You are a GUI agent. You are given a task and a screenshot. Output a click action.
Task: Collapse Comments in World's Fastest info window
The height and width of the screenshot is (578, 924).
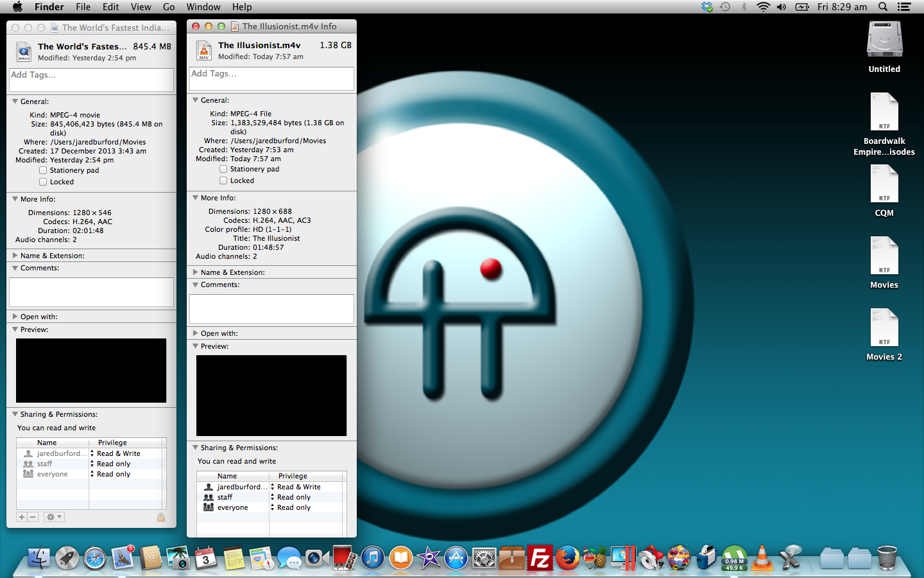(x=15, y=268)
